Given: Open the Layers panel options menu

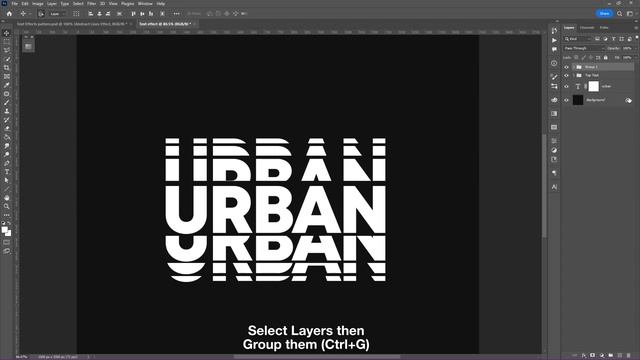Looking at the screenshot, I should pos(636,28).
